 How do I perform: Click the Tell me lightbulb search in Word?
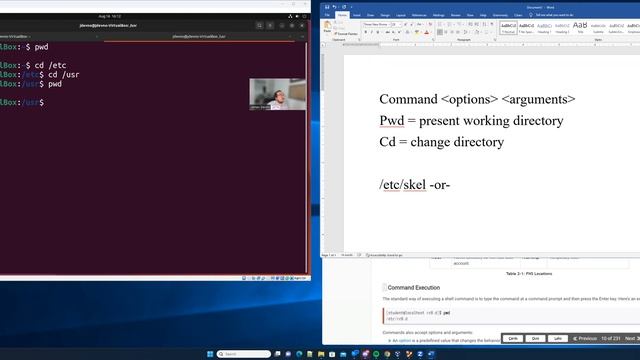click(531, 15)
